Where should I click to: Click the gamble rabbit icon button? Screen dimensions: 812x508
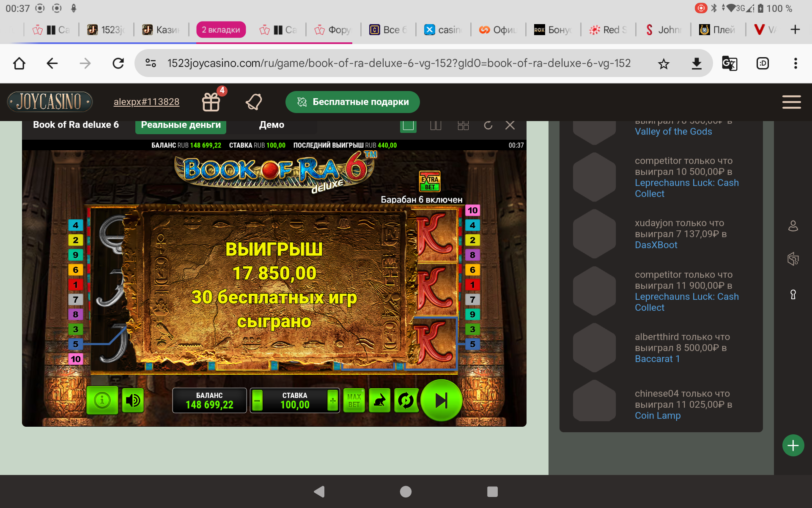tap(379, 400)
